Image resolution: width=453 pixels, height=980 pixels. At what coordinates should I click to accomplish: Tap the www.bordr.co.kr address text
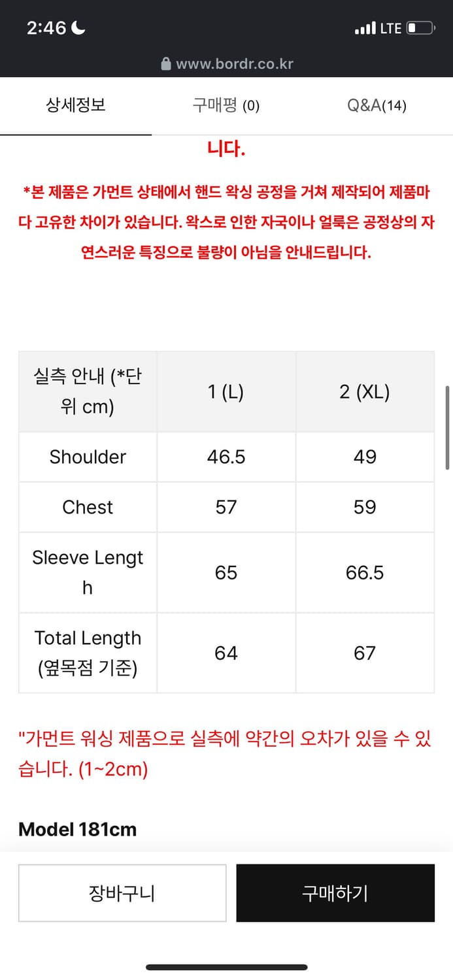(235, 64)
